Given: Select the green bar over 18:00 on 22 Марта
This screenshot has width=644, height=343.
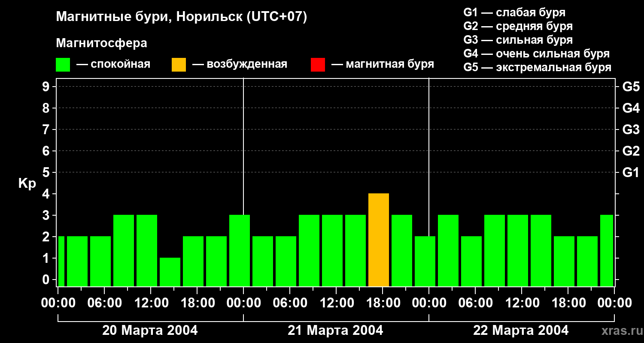Looking at the screenshot, I should click(x=564, y=262).
